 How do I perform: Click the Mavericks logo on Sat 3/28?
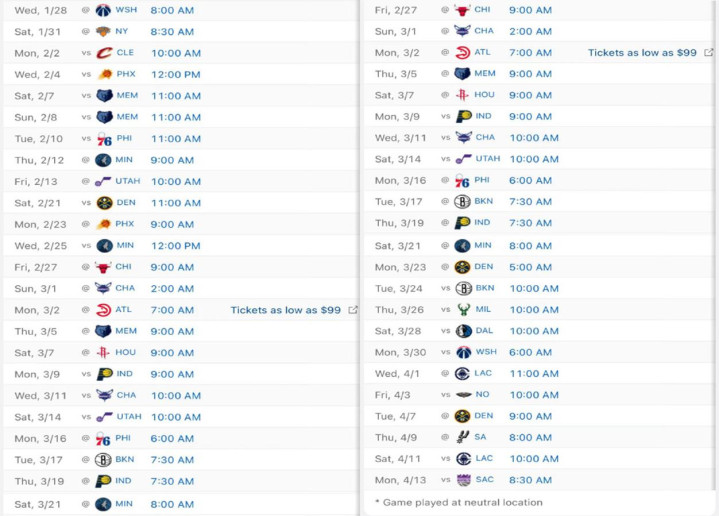pos(464,331)
